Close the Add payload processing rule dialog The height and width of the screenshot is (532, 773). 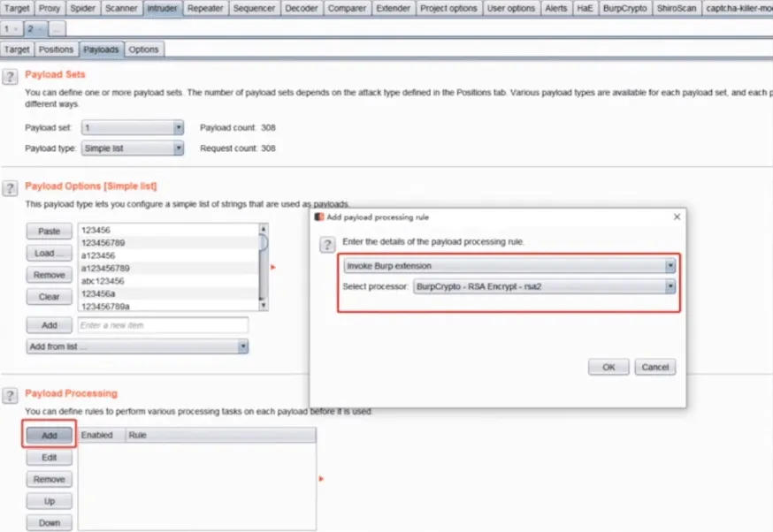coord(677,217)
